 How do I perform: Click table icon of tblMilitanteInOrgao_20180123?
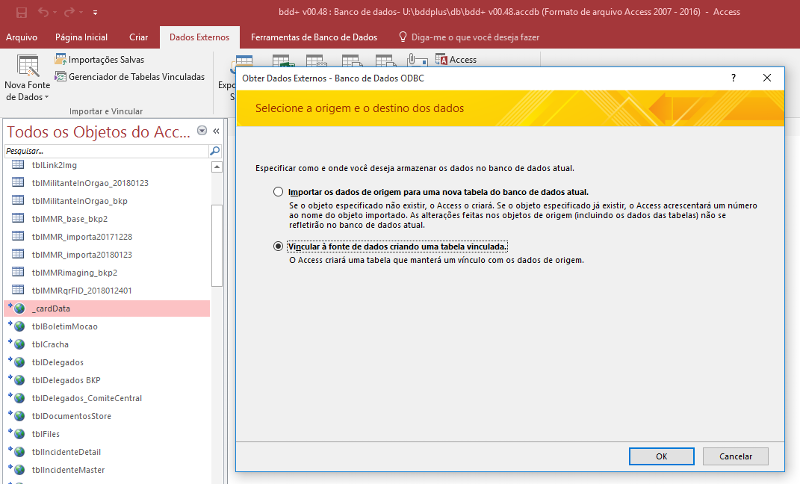[x=18, y=182]
